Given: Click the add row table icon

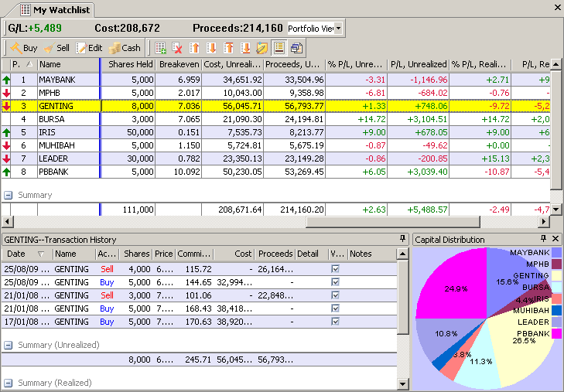Looking at the screenshot, I should 160,48.
